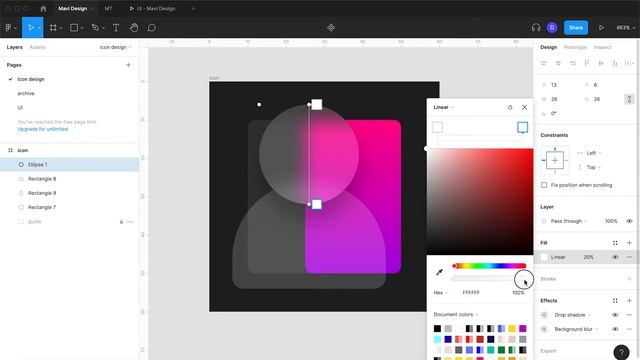This screenshot has width=640, height=360.
Task: Select the Rectangle shape tool
Action: [x=74, y=28]
